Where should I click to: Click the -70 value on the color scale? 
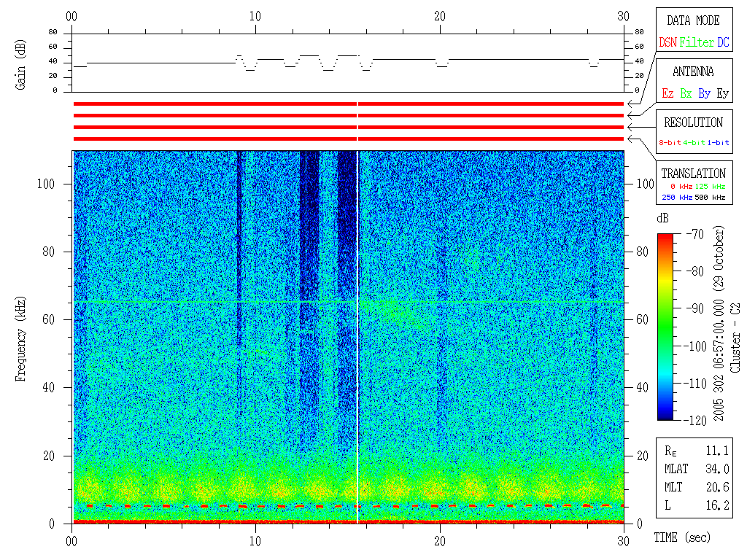point(695,234)
